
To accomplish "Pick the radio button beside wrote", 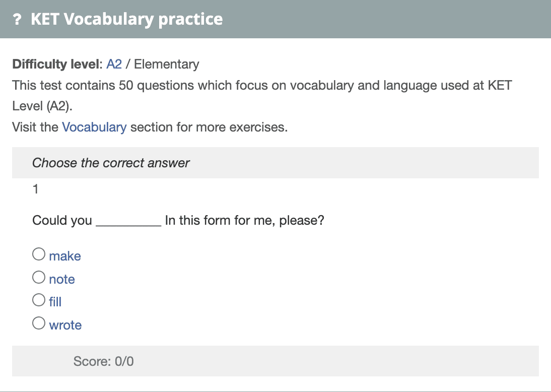I will (39, 323).
